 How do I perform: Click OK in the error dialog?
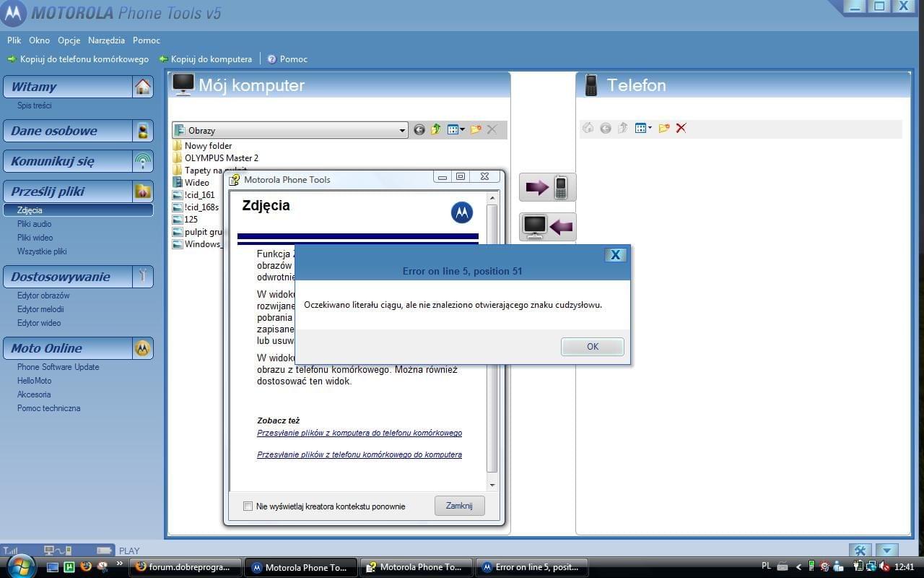tap(593, 347)
